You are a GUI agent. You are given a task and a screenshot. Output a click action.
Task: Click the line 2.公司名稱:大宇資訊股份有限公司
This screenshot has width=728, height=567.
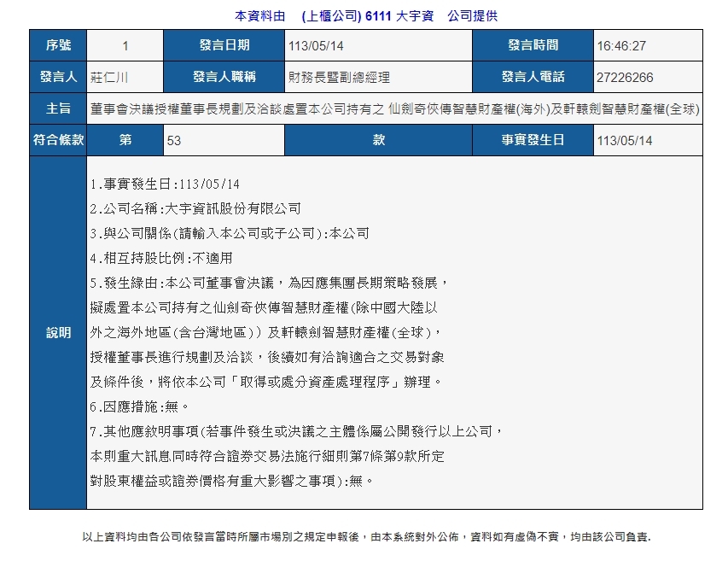(195, 208)
